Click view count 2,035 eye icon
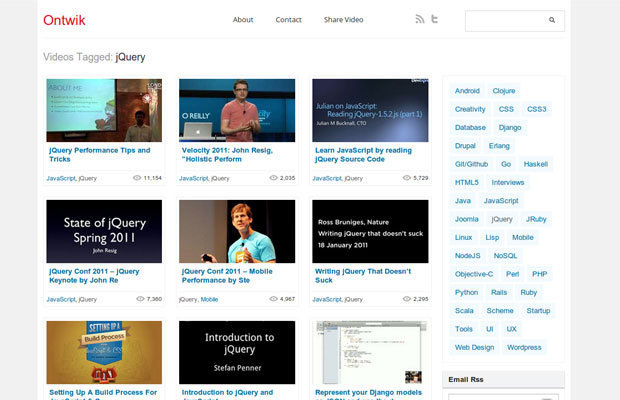This screenshot has width=620, height=400. pyautogui.click(x=273, y=178)
